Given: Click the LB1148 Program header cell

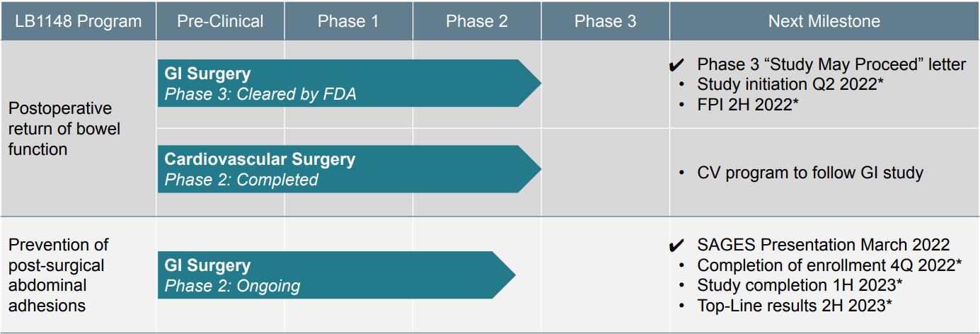Looking at the screenshot, I should click(x=79, y=21).
